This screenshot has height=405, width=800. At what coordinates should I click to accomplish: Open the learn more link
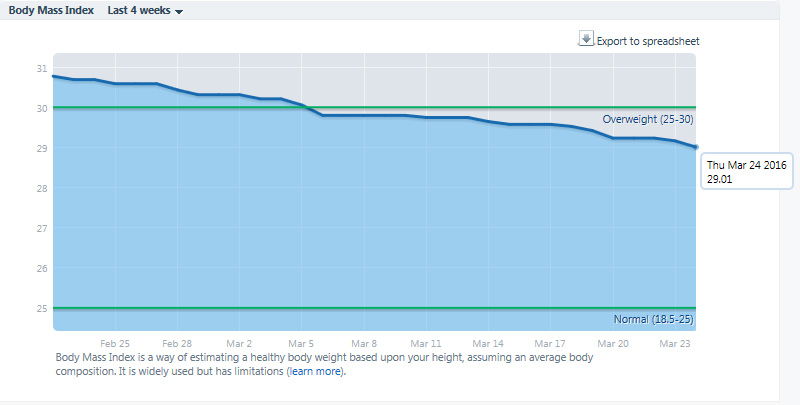[315, 371]
